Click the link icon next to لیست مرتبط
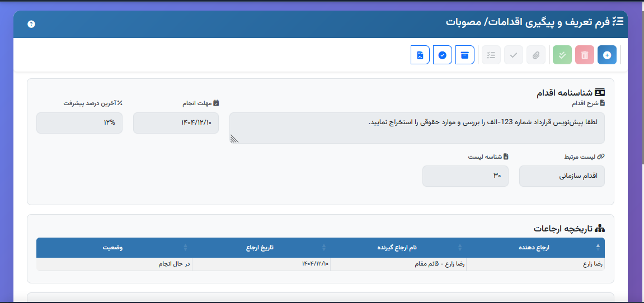Viewport: 644px width, 303px height. pos(601,157)
